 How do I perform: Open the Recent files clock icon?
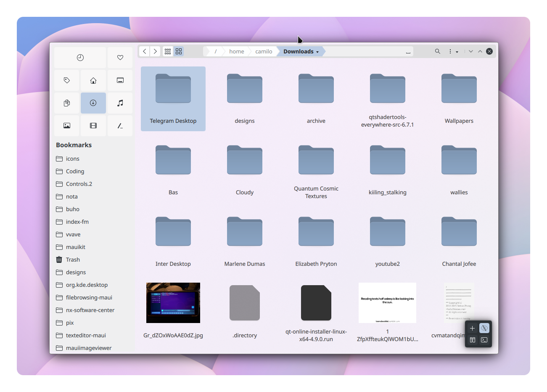(80, 58)
